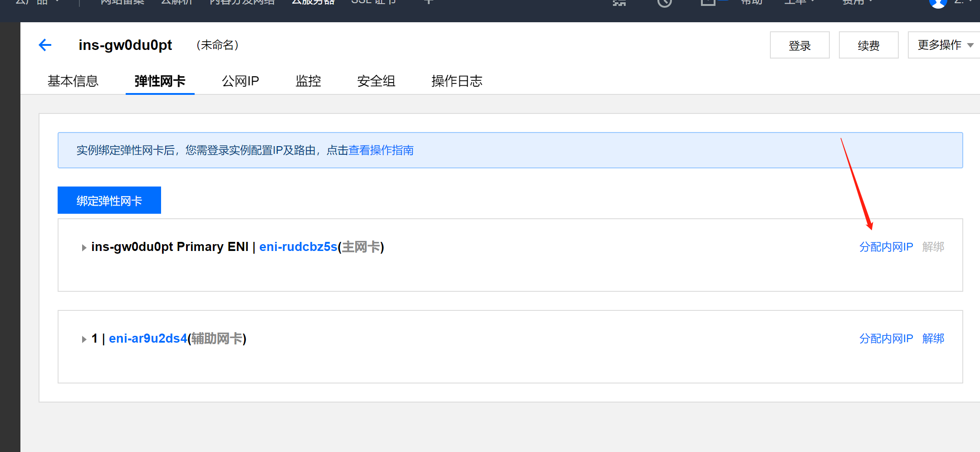Click the （未命名） instance name label
This screenshot has height=452, width=980.
point(217,45)
